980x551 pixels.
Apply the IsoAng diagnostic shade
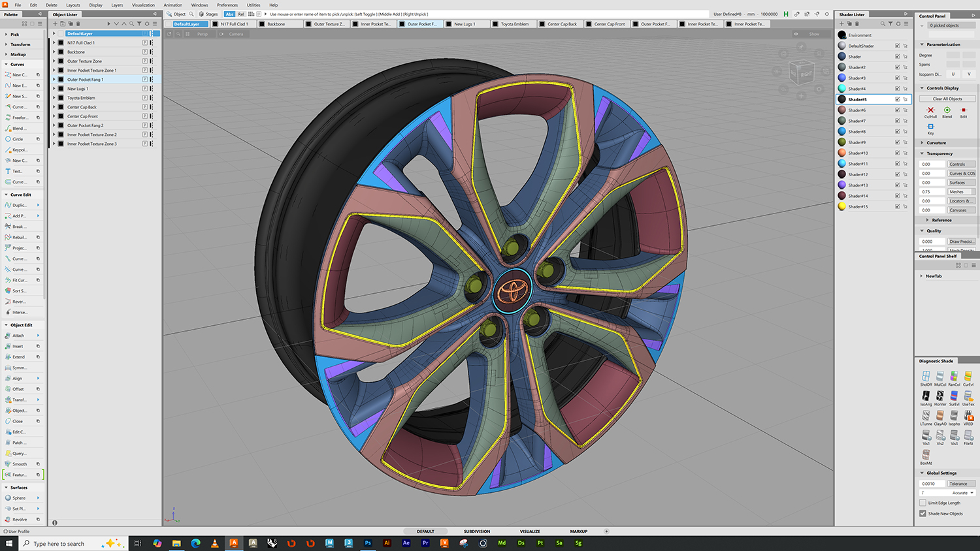[x=926, y=398]
